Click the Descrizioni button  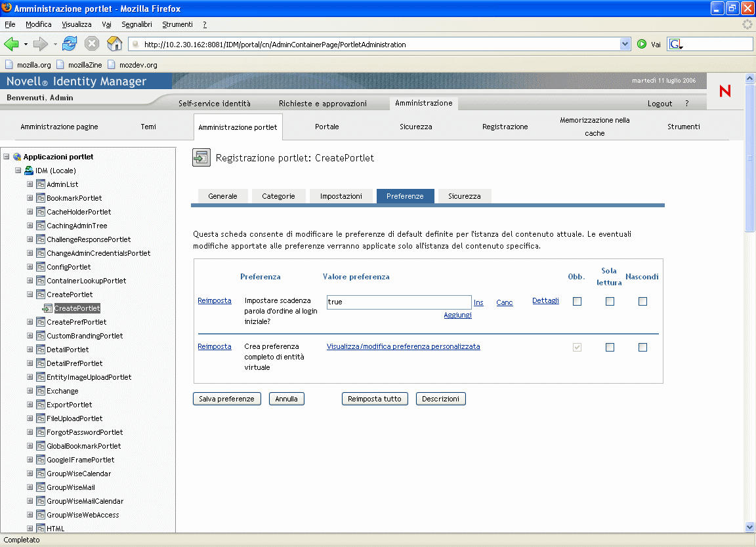coord(441,399)
